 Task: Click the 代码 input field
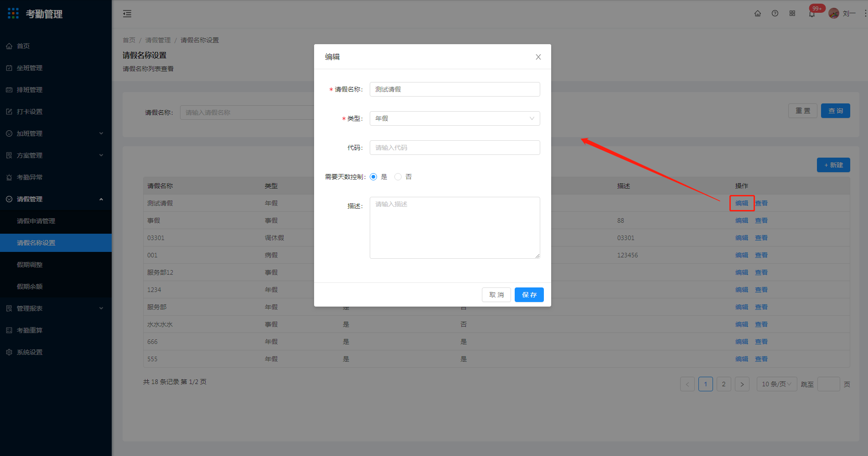(x=455, y=148)
